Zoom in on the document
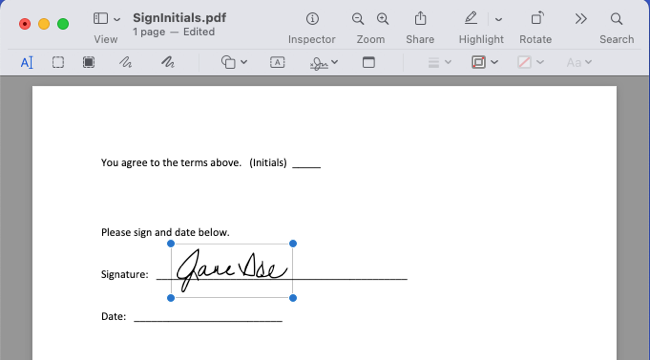The image size is (650, 360). [383, 19]
